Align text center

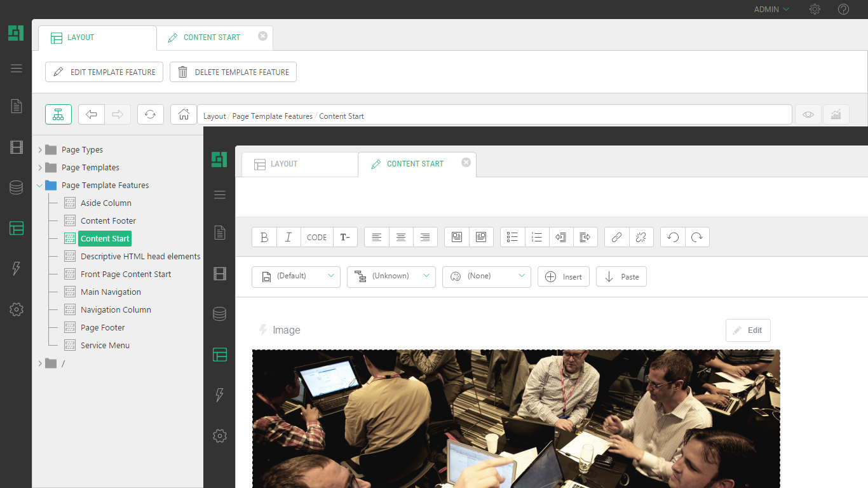click(x=401, y=237)
